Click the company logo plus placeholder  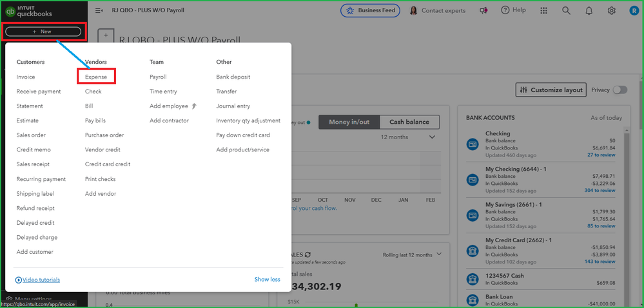tap(106, 35)
